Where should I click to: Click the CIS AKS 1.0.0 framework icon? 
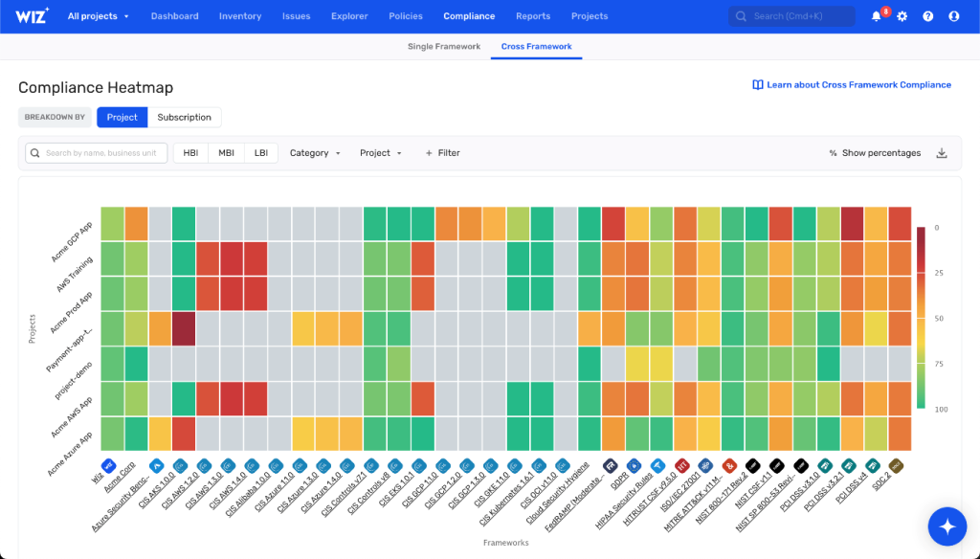(180, 466)
